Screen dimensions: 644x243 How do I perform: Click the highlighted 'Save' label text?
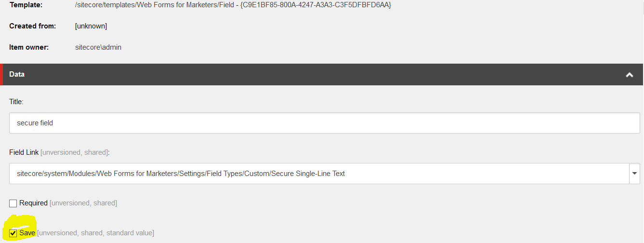point(27,233)
